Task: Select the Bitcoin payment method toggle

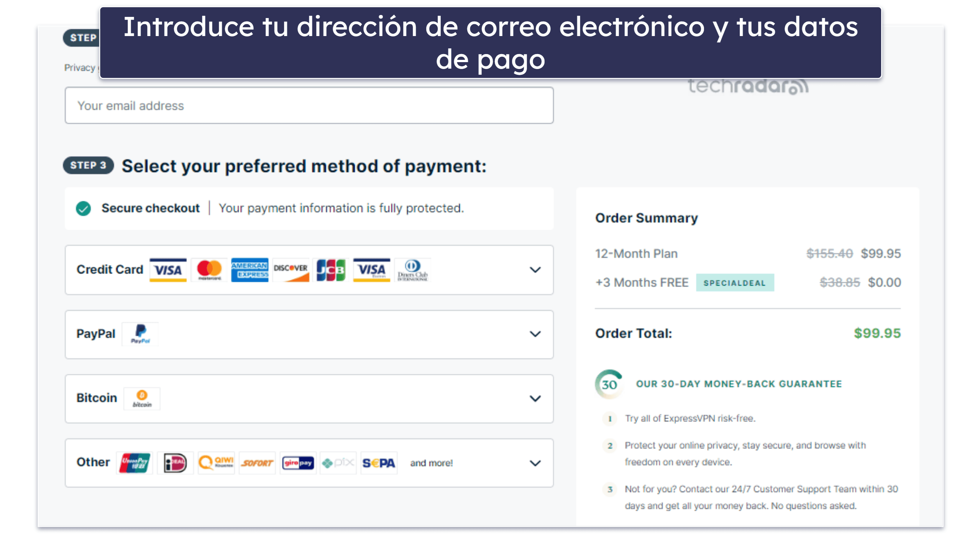Action: [x=536, y=398]
